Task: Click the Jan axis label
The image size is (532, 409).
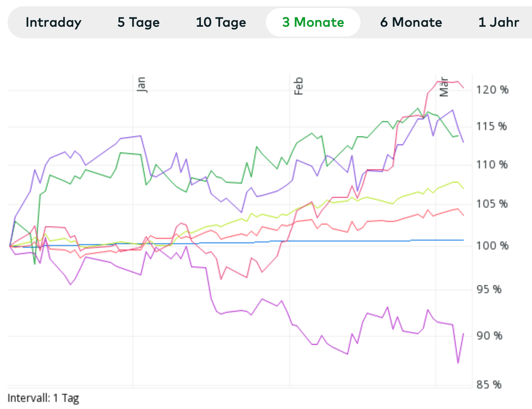Action: (141, 85)
